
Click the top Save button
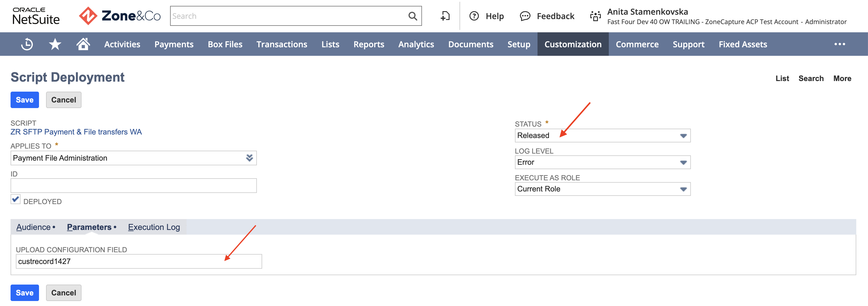pyautogui.click(x=25, y=100)
